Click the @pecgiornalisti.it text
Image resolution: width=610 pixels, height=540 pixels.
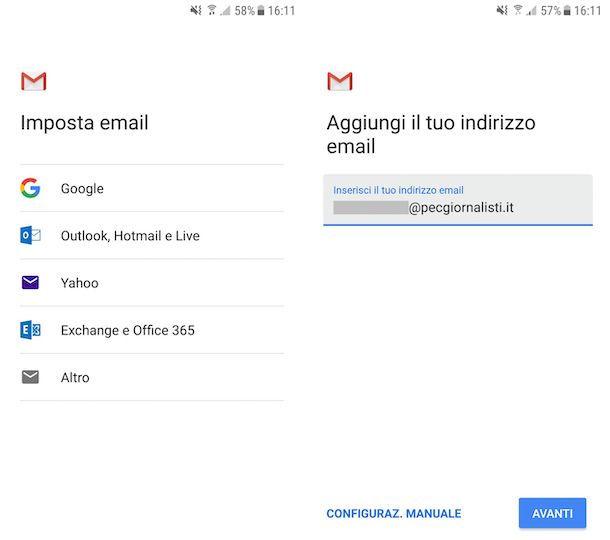(x=461, y=208)
